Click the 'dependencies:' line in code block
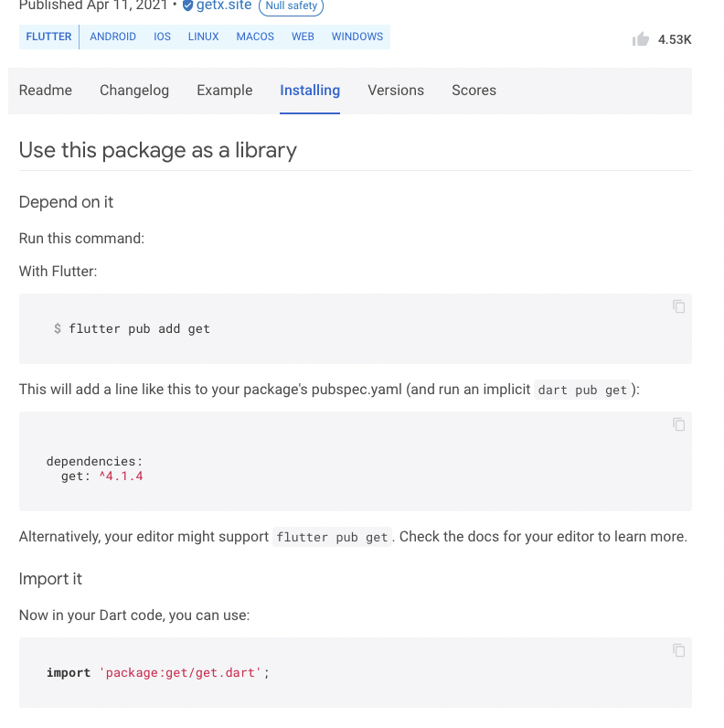 [x=94, y=461]
